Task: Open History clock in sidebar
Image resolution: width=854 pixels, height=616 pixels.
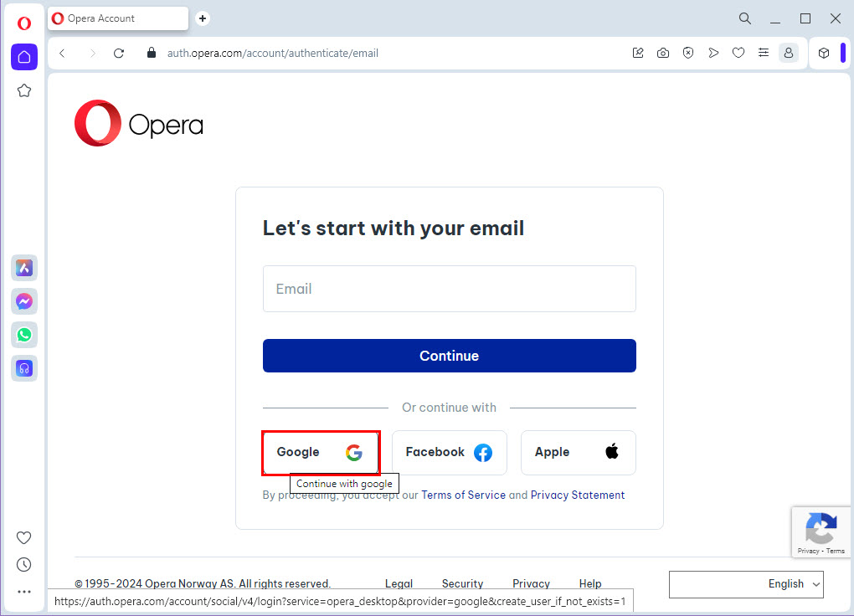Action: point(24,565)
